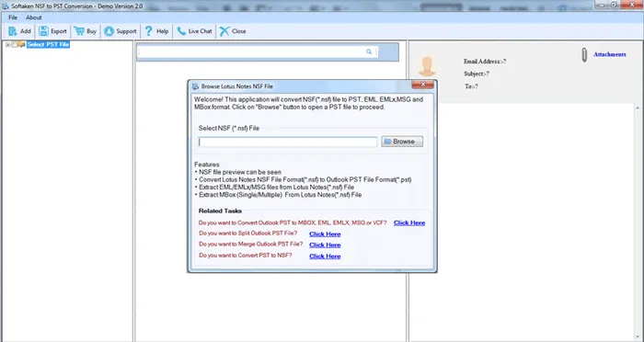Select the Select PST File tree item
Screen dimensions: 644x342
click(48, 44)
